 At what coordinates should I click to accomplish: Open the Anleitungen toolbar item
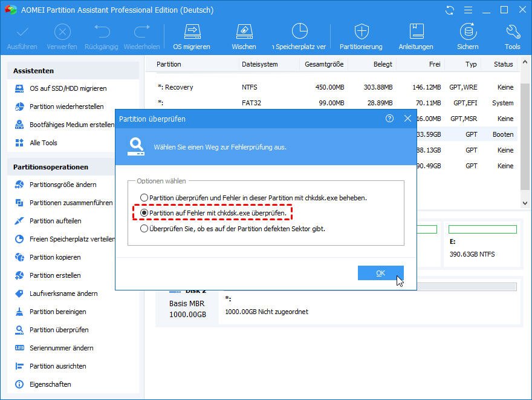coord(416,37)
